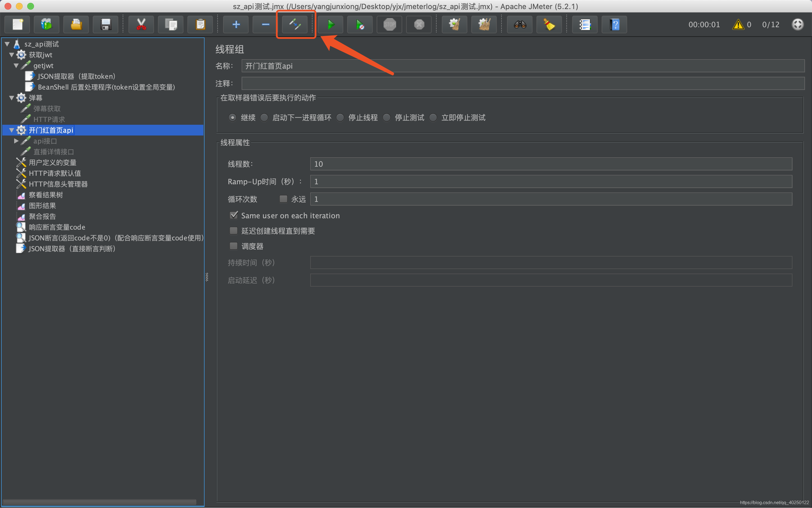The image size is (812, 508).
Task: Uncheck Same user on each iteration
Action: (x=234, y=215)
